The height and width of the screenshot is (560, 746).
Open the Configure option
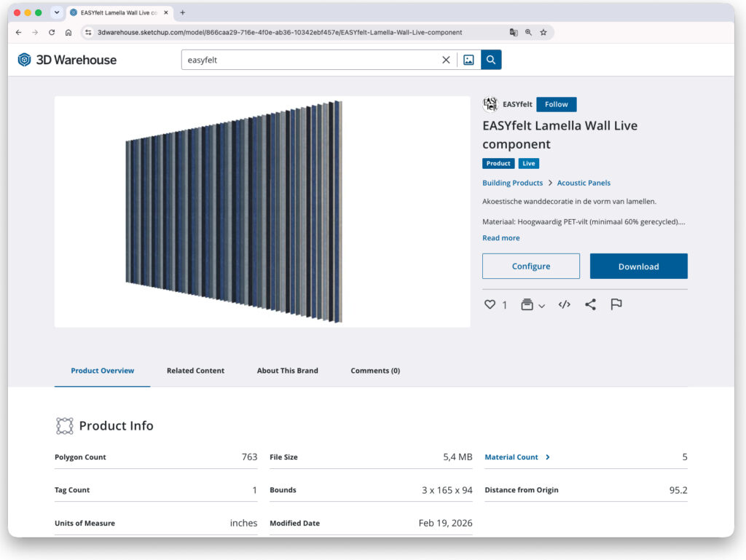pyautogui.click(x=531, y=267)
